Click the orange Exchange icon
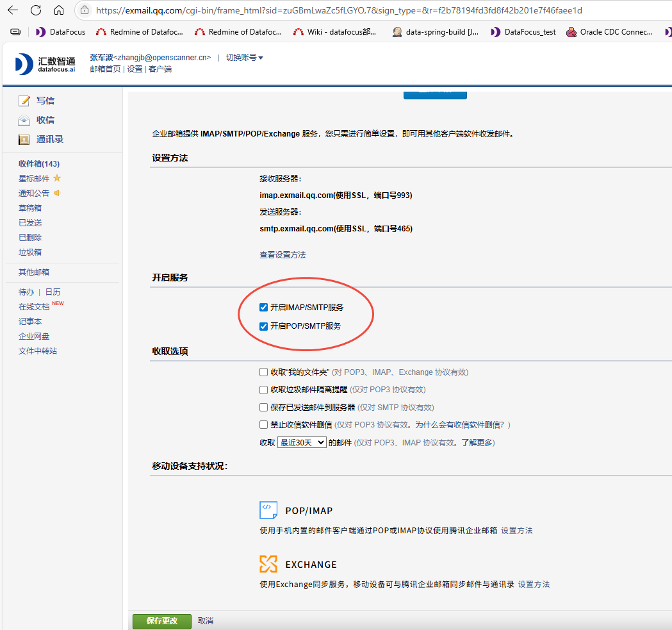Viewport: 672px width, 630px height. [268, 564]
